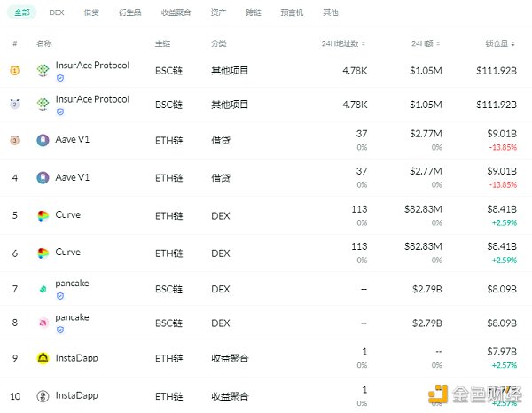The height and width of the screenshot is (413, 532).
Task: Open Aave V1 in rank 4 row
Action: tap(73, 177)
